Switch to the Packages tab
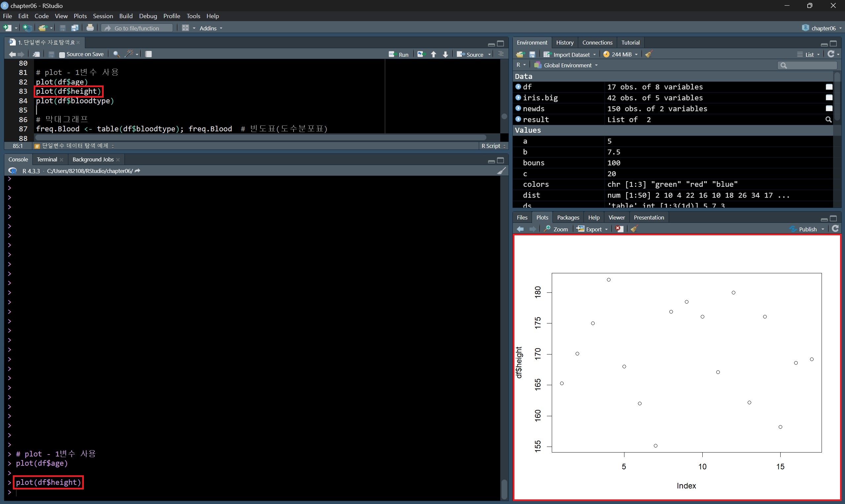845x504 pixels. pos(568,218)
